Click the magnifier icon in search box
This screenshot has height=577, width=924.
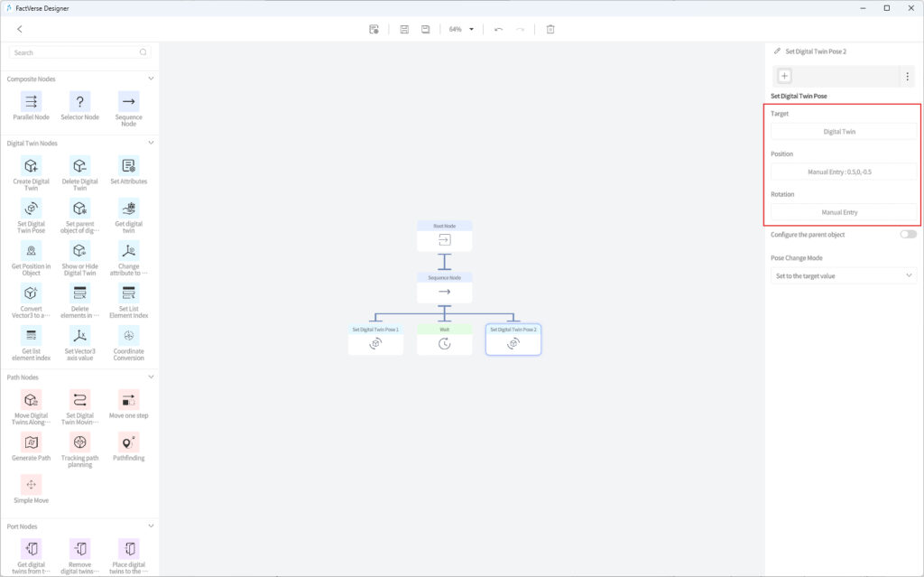click(143, 52)
